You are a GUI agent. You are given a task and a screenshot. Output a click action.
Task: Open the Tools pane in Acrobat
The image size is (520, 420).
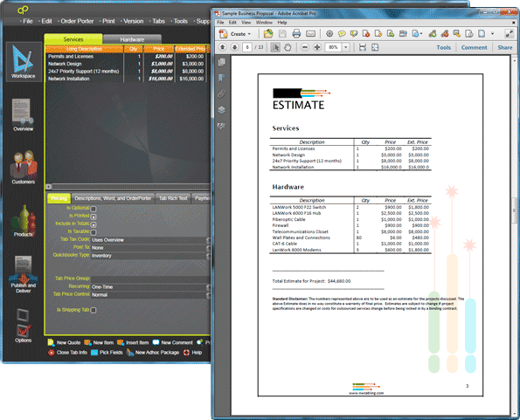point(444,47)
